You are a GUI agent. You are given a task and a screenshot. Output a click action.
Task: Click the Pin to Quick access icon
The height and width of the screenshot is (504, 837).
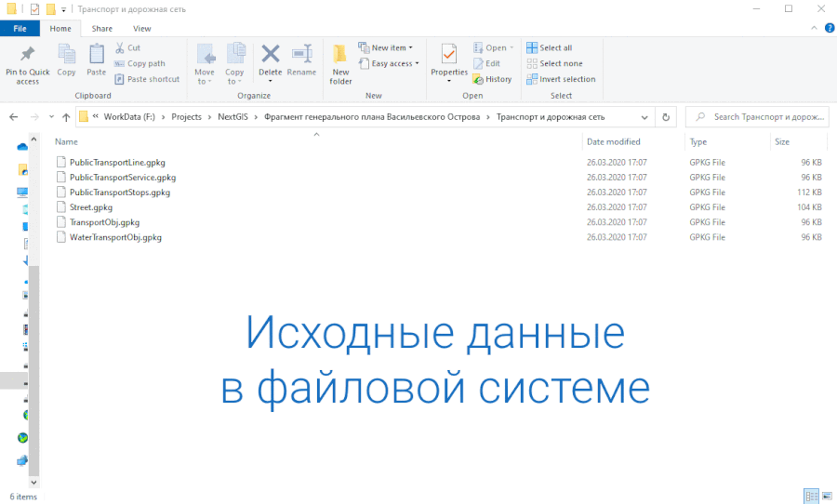27,54
